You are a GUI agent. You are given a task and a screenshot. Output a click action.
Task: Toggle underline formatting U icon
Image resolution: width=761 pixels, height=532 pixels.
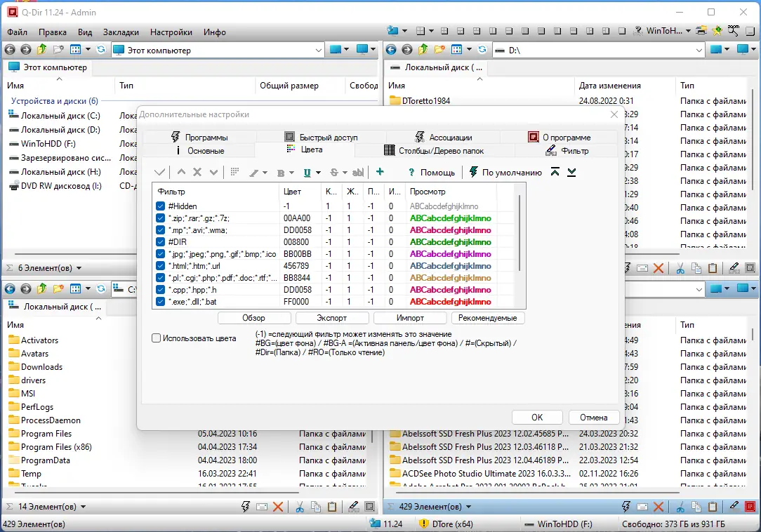307,173
